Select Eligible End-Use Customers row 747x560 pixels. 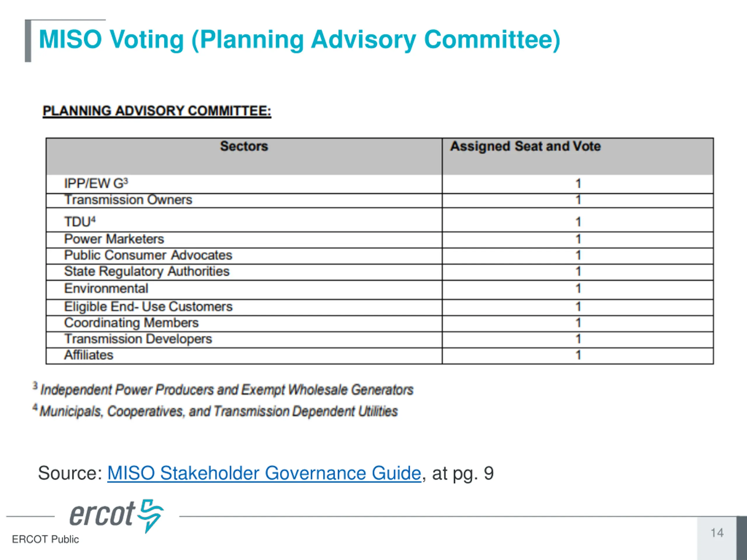[x=380, y=307]
